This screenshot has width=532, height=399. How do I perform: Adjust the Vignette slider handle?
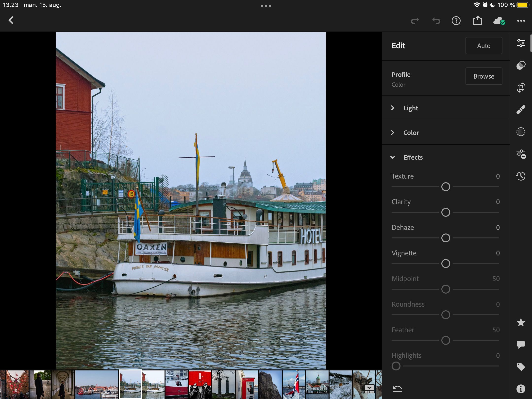(446, 264)
